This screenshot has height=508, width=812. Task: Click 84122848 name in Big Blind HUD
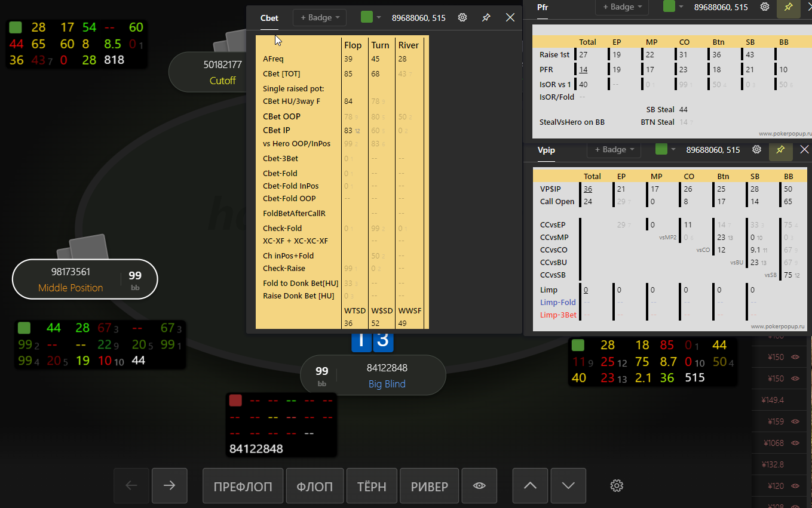[256, 449]
